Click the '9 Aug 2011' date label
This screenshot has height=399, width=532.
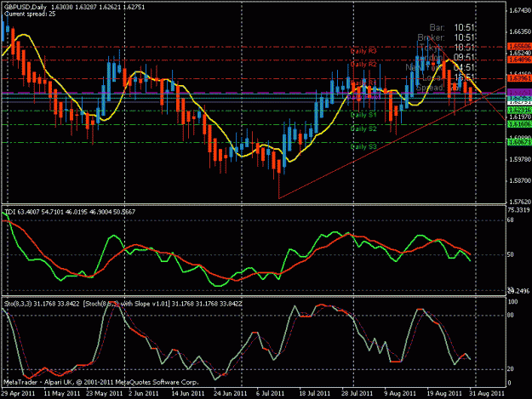click(400, 393)
